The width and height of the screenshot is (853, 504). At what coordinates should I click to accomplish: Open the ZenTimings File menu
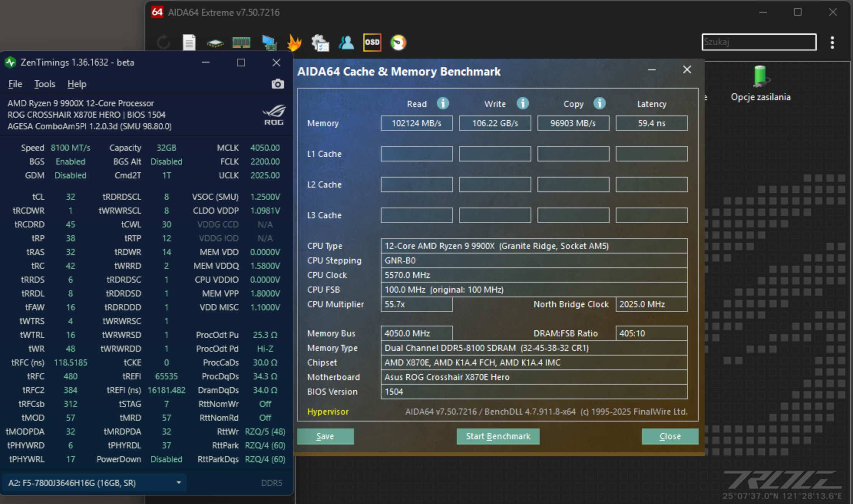click(x=15, y=84)
